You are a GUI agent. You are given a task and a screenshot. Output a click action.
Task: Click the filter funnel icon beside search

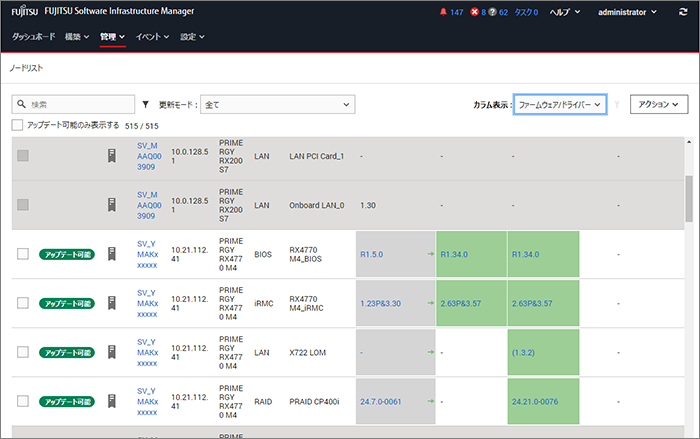pos(146,105)
